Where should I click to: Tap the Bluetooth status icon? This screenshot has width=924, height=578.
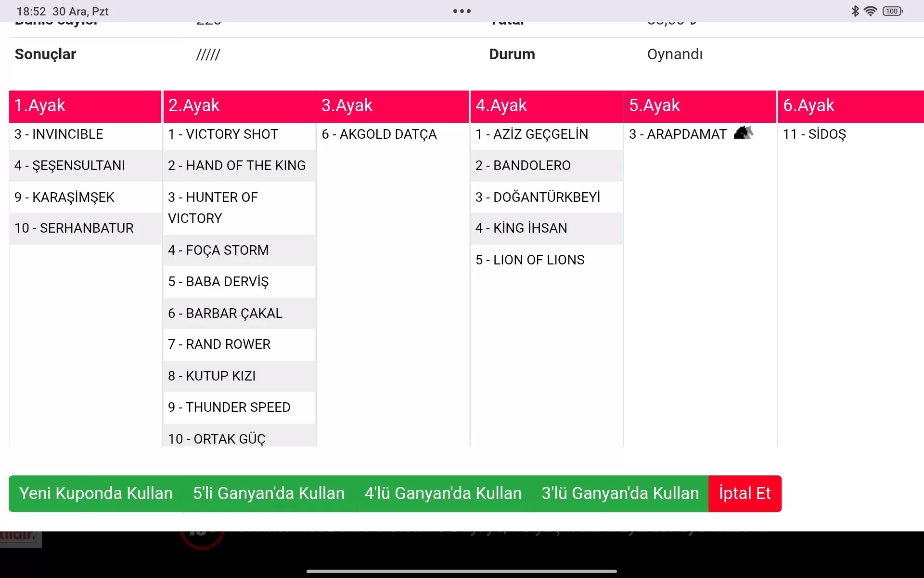[x=855, y=11]
